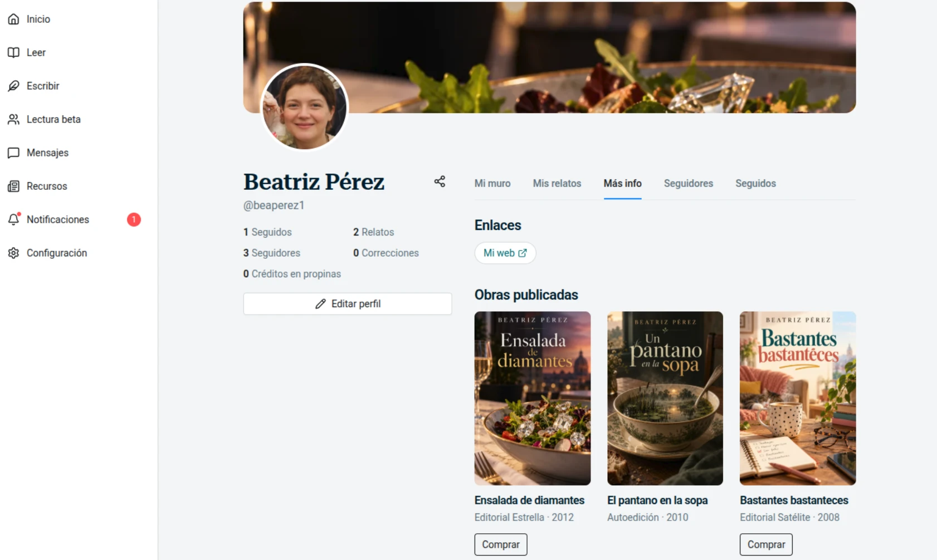
Task: Click the El pantano en la sopa title
Action: coord(657,500)
